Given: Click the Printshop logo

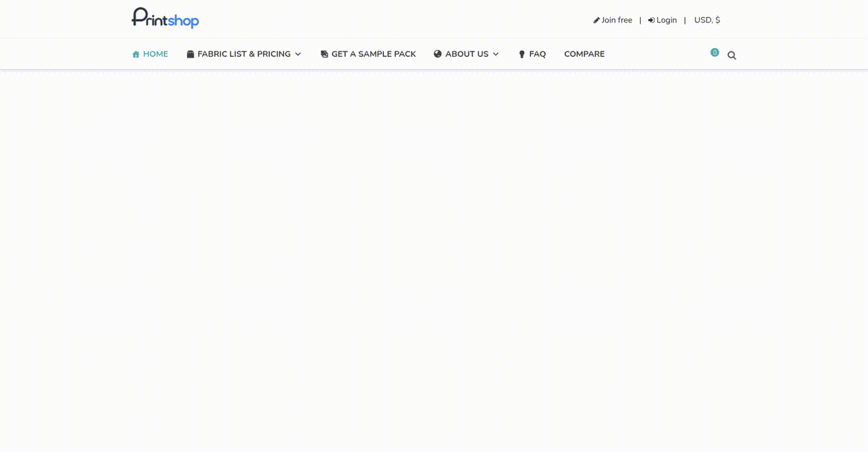Looking at the screenshot, I should [165, 18].
